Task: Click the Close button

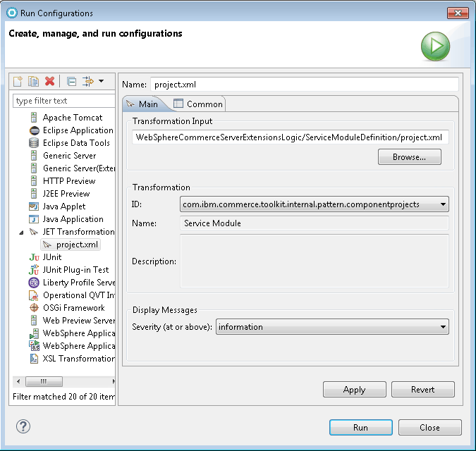Action: (430, 427)
